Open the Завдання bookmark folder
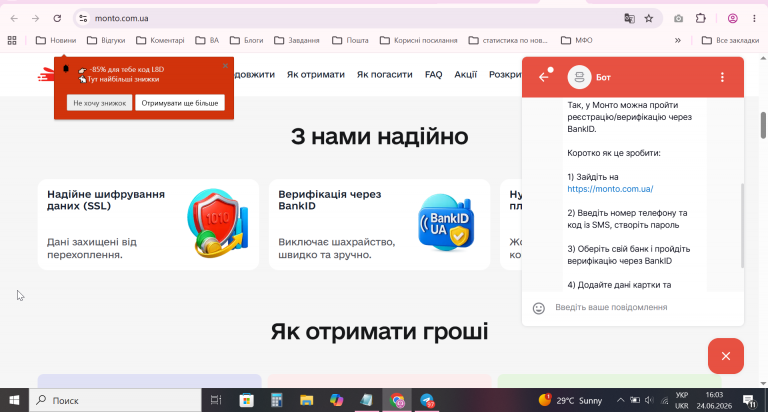Viewport: 768px width, 412px height. coord(297,40)
